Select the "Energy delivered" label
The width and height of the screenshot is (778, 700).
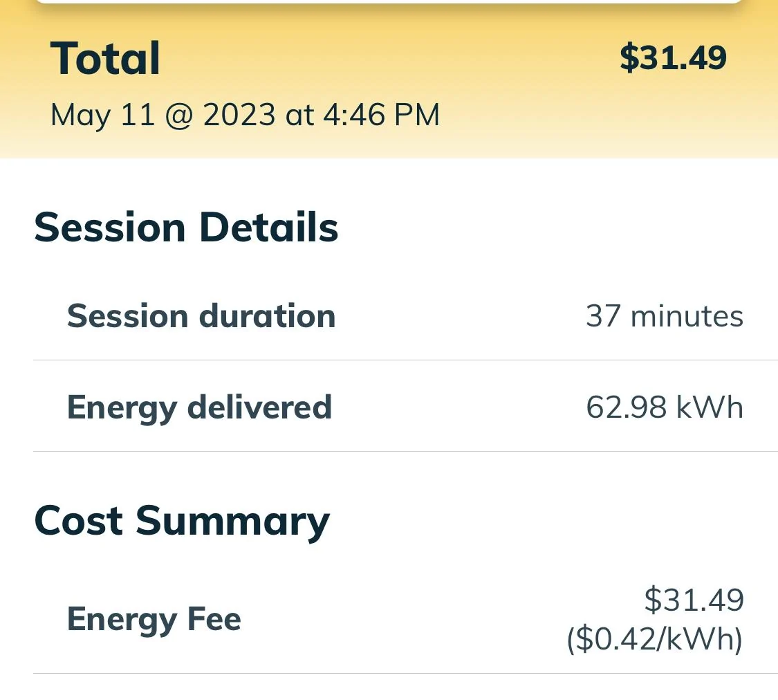pos(199,407)
